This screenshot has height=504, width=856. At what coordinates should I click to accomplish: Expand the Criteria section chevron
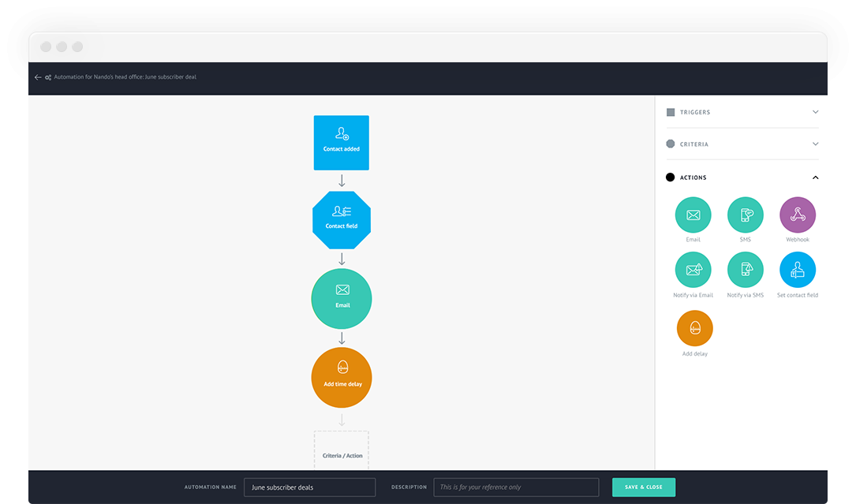pyautogui.click(x=815, y=144)
